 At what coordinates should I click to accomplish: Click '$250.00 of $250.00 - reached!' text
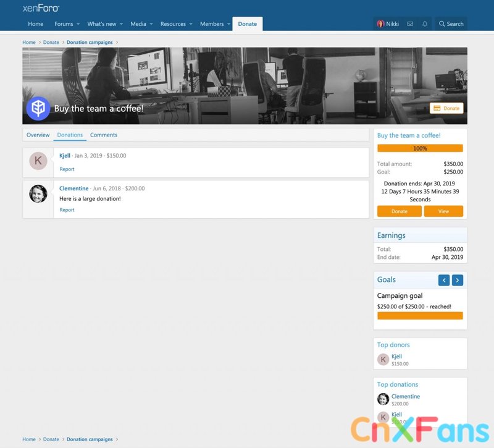(x=414, y=306)
